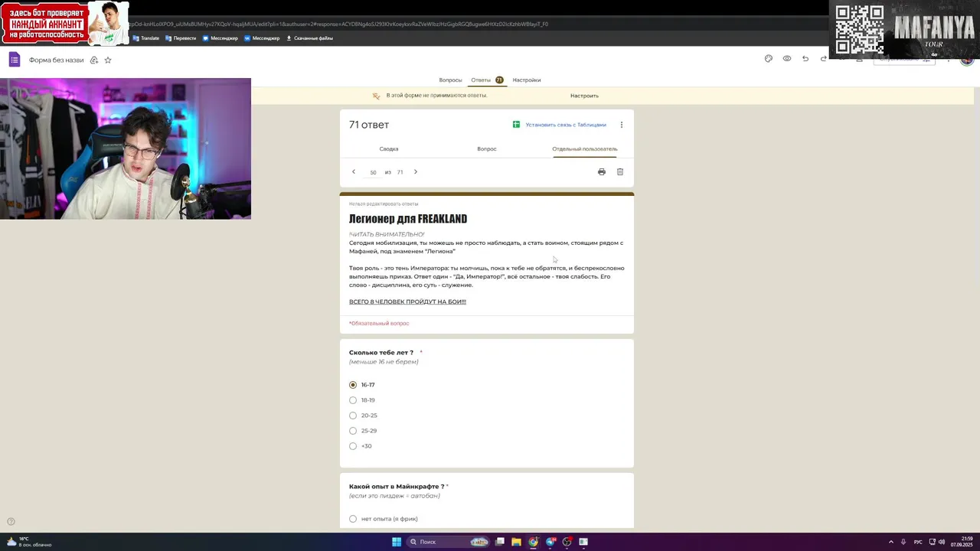Open Task View on taskbar
The height and width of the screenshot is (551, 980).
pos(500,542)
